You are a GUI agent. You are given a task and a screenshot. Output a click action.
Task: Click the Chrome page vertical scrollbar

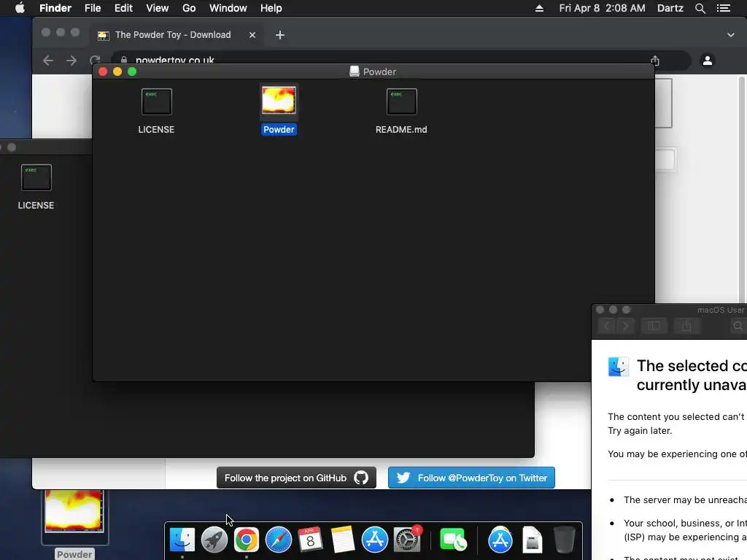pyautogui.click(x=741, y=188)
